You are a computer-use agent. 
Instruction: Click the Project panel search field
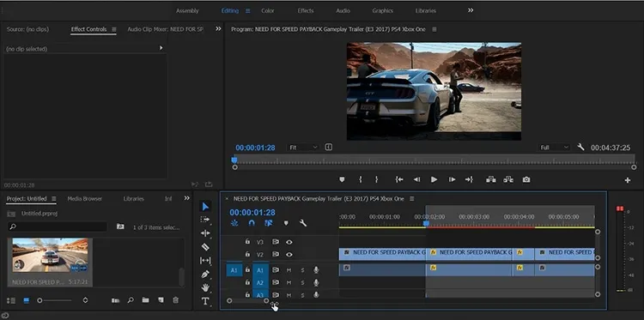(57, 226)
